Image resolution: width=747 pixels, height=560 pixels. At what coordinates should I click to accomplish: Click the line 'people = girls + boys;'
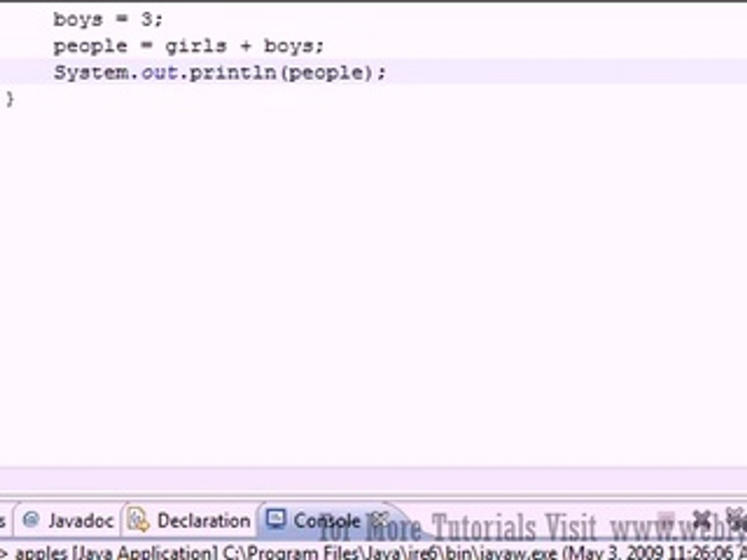pos(189,47)
